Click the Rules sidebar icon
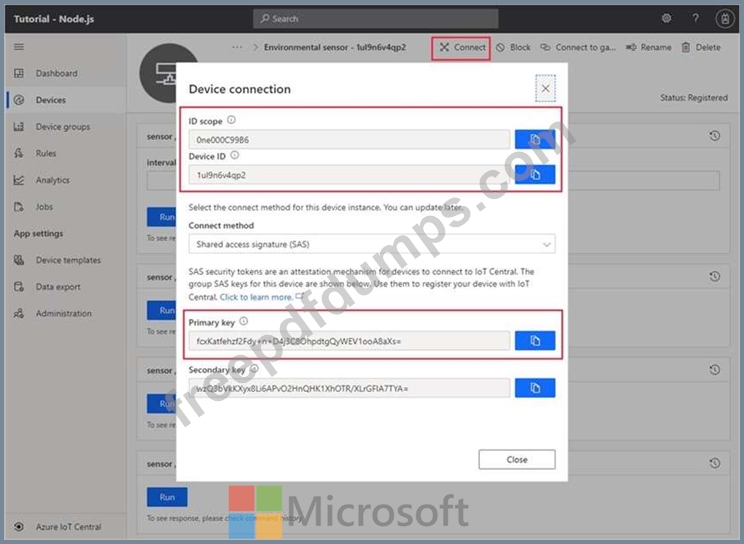The height and width of the screenshot is (544, 744). click(19, 153)
